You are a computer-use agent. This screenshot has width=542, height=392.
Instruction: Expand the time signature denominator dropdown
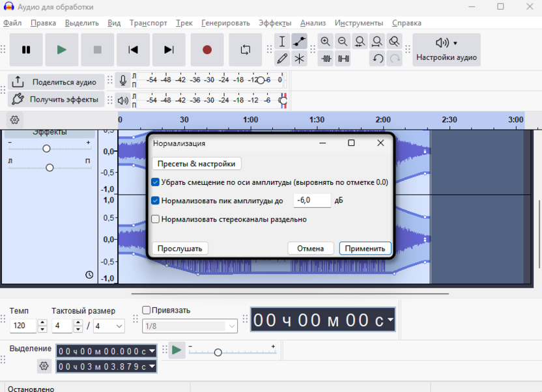119,326
